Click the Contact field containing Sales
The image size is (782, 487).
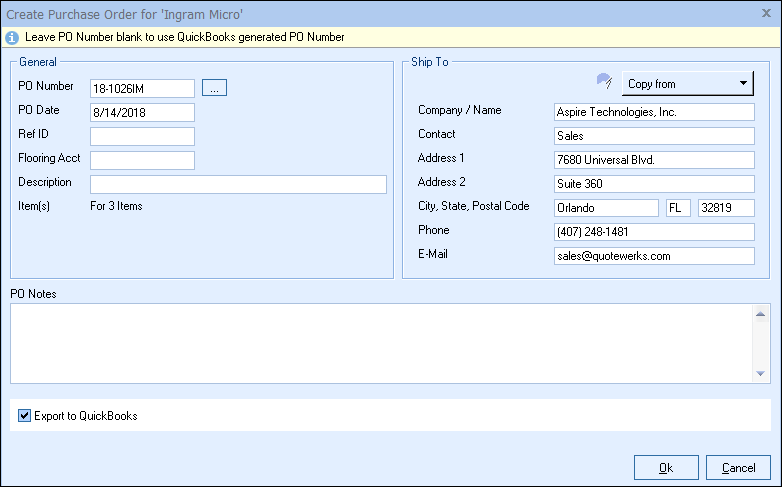tap(654, 136)
